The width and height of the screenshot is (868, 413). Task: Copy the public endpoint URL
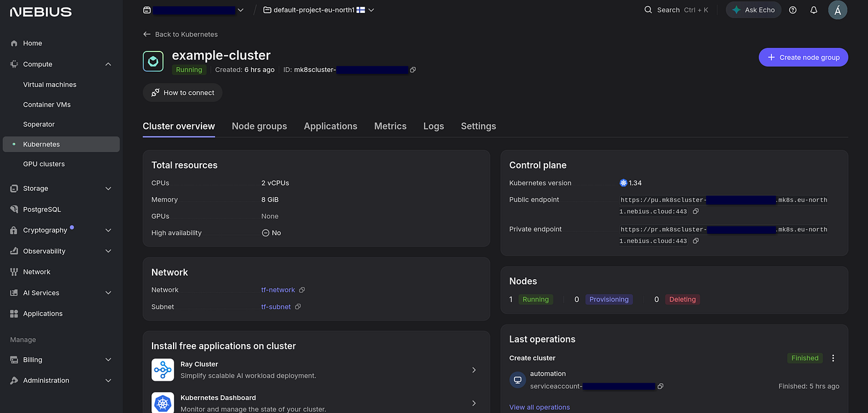(696, 211)
